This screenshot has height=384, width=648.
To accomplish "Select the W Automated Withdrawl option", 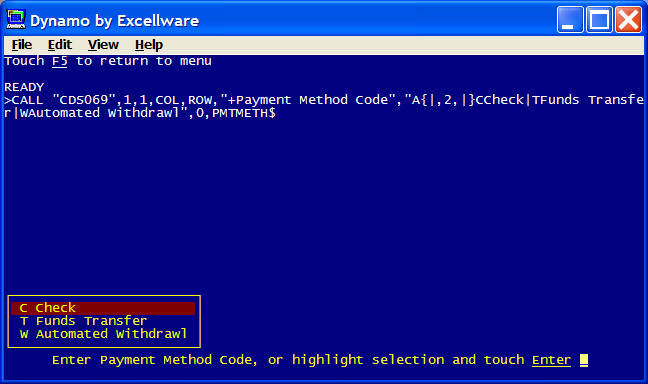I will pyautogui.click(x=103, y=334).
